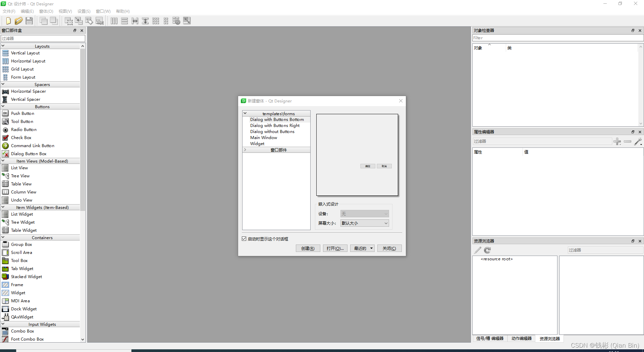Switch to the 信号/槽 编辑器 tab
This screenshot has height=352, width=644.
(490, 339)
